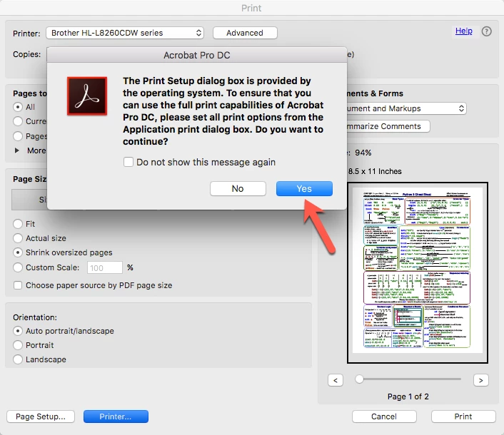Click the Page 1 of 2 label
Viewport: 504px width, 435px height.
click(x=408, y=396)
